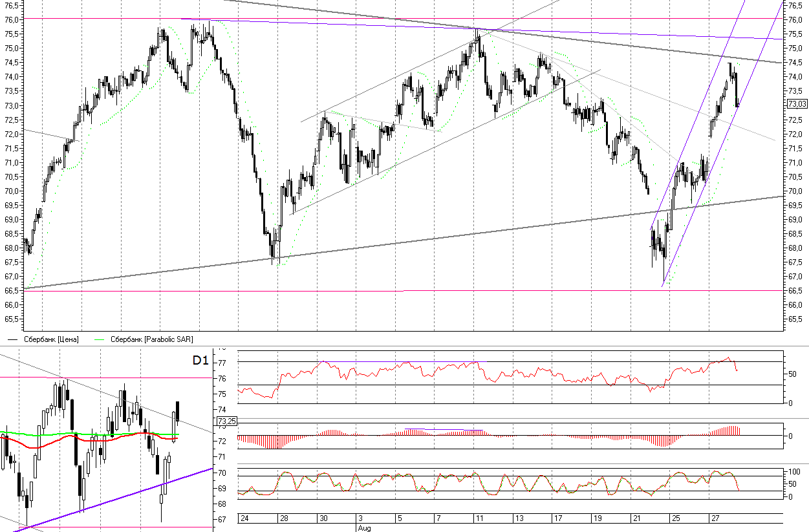This screenshot has height=532, width=809.
Task: Click the D1 timeframe label
Action: (x=200, y=361)
